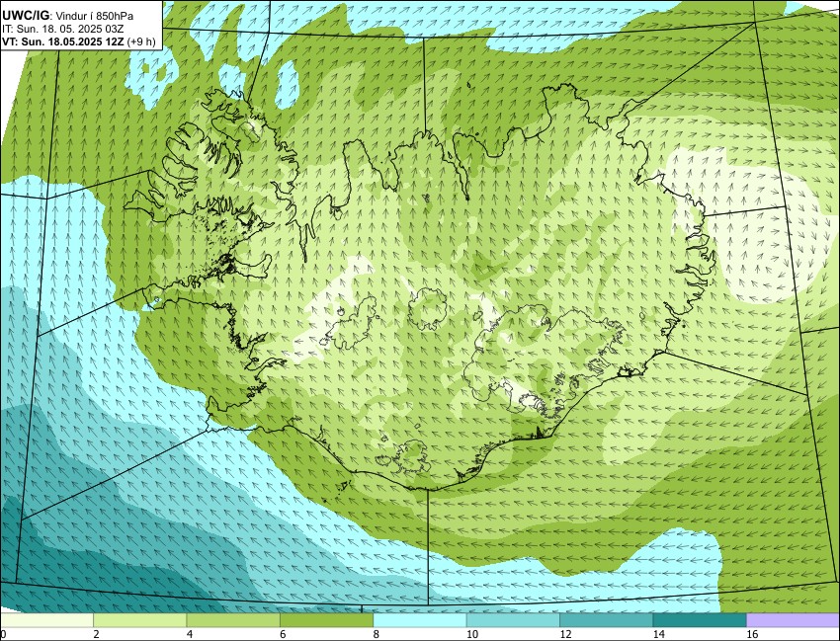Viewport: 840px width, 641px height.
Task: Click legend tick label '10'
Action: pos(472,634)
